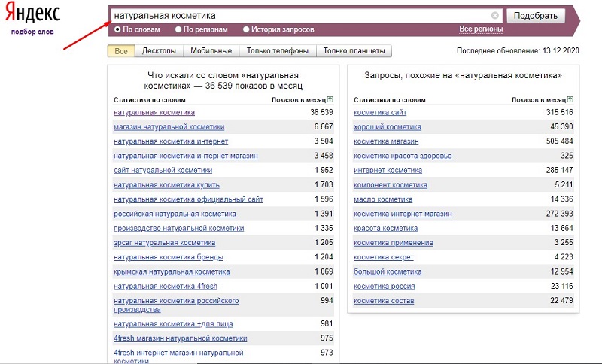Clear the search field with the X icon
This screenshot has width=602, height=364.
point(495,15)
